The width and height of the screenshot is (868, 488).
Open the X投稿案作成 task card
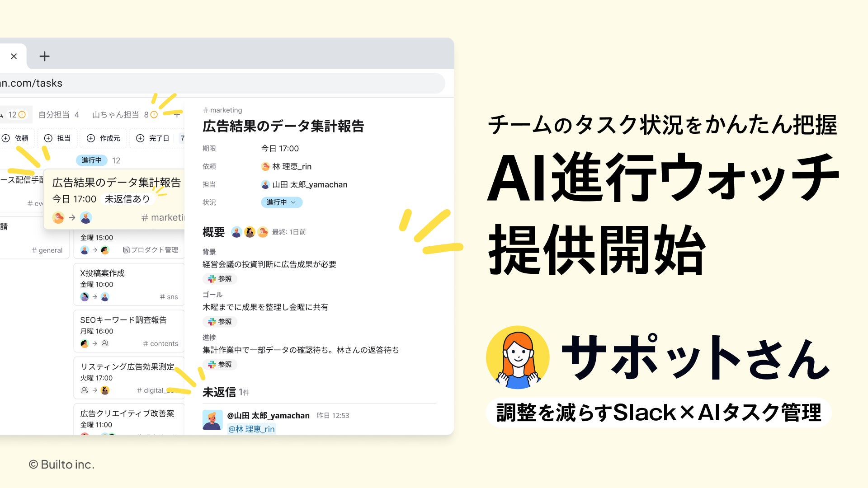(x=129, y=285)
